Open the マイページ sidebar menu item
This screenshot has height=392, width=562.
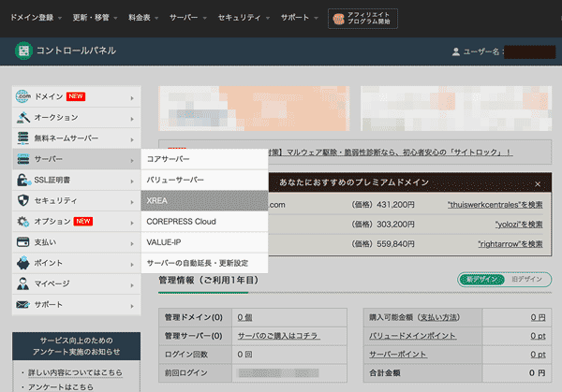point(77,283)
